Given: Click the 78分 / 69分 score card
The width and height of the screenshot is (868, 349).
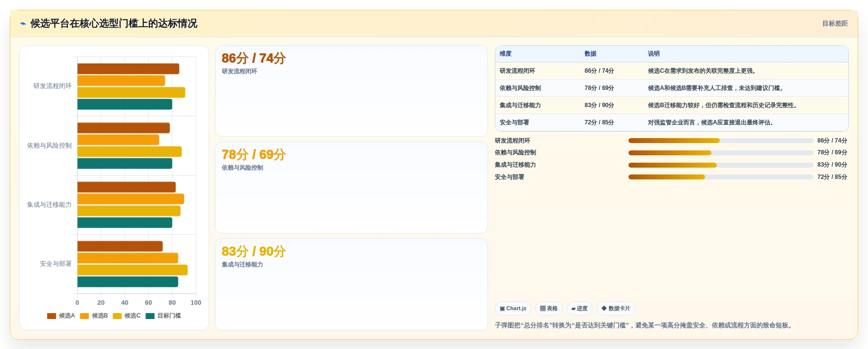Looking at the screenshot, I should [x=352, y=188].
